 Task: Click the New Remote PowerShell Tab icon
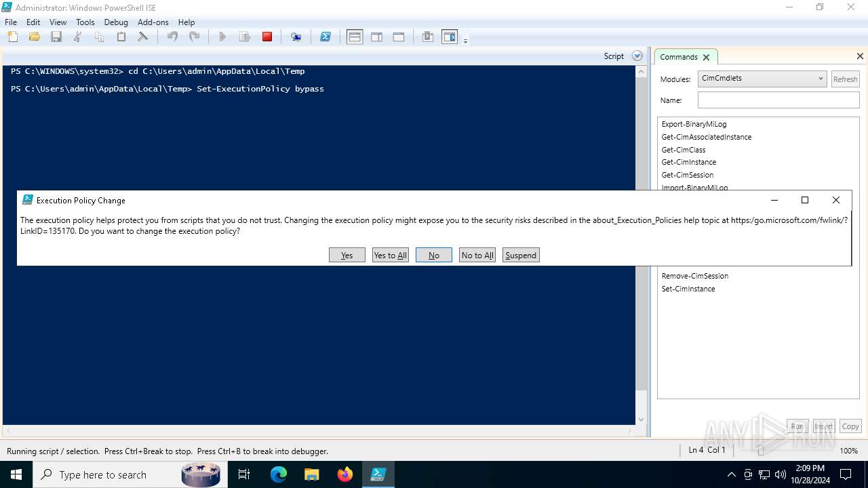pyautogui.click(x=296, y=37)
